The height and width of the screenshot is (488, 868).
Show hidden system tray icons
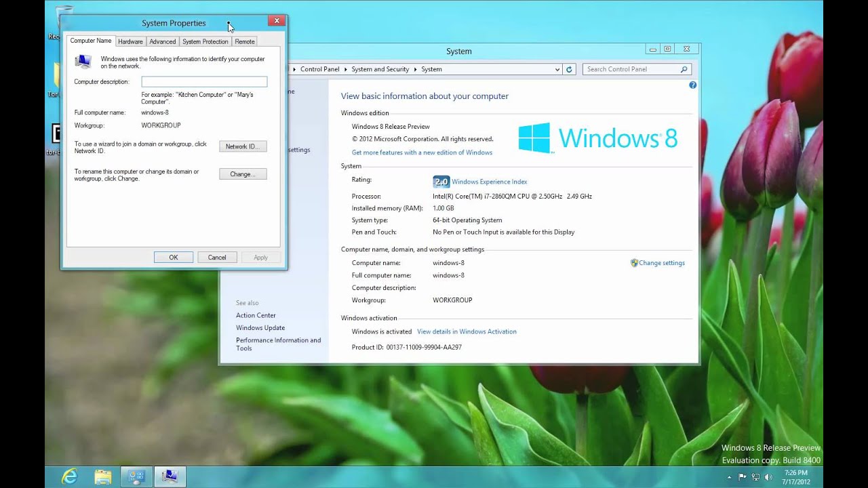coord(730,477)
